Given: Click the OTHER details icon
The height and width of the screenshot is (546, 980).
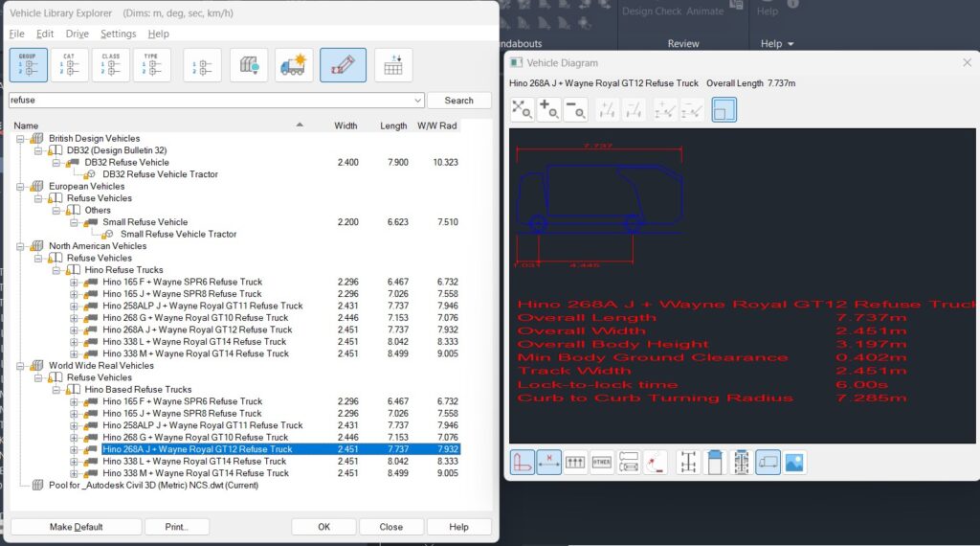Looking at the screenshot, I should click(602, 463).
